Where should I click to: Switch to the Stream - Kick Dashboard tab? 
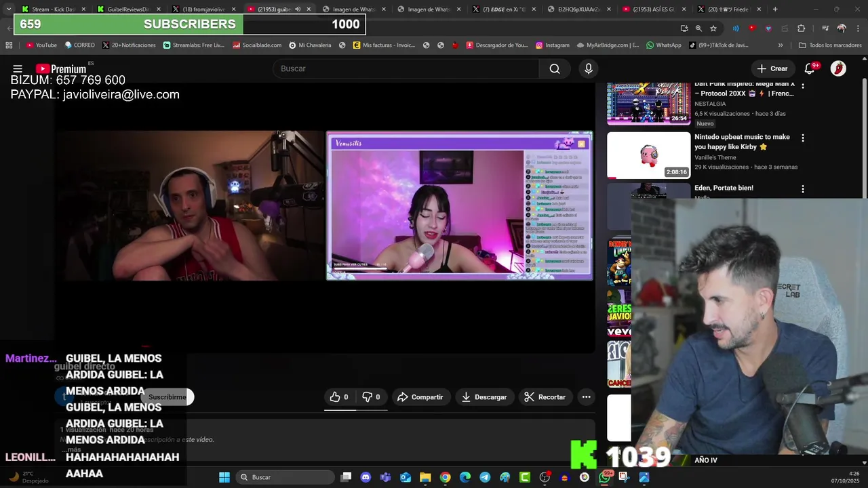click(x=53, y=9)
